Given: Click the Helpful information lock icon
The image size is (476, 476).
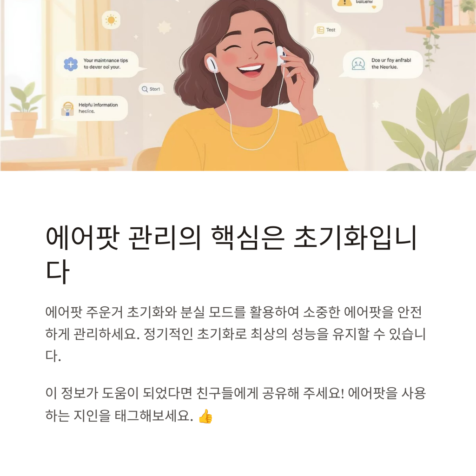Looking at the screenshot, I should click(68, 109).
